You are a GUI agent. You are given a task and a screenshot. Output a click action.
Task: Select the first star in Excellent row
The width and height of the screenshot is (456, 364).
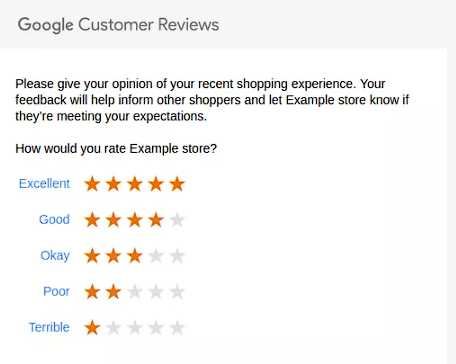pyautogui.click(x=92, y=184)
